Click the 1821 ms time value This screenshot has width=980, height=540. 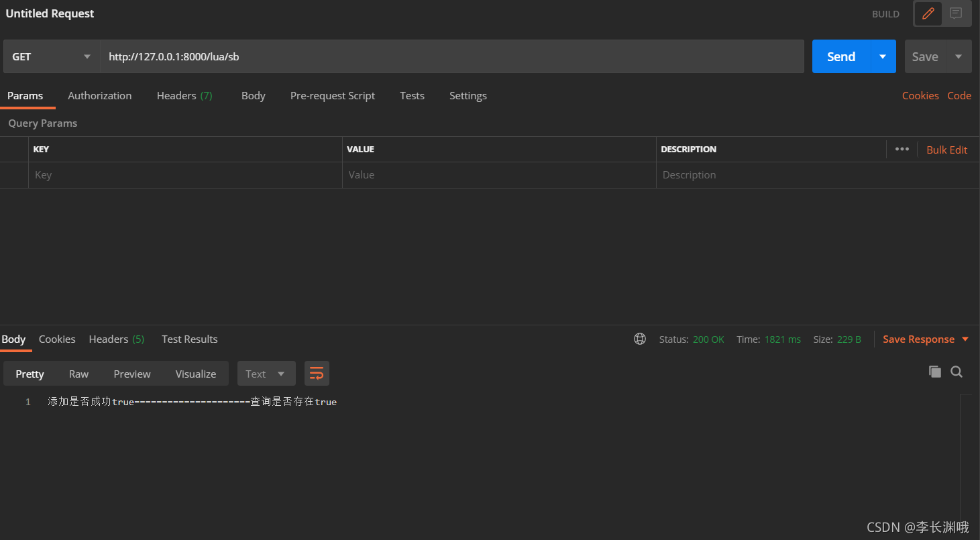pyautogui.click(x=783, y=339)
